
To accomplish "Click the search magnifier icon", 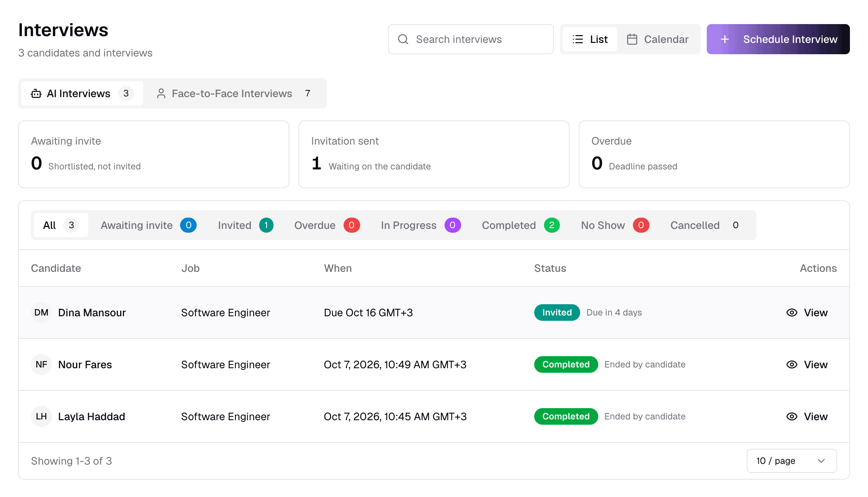I will tap(403, 39).
